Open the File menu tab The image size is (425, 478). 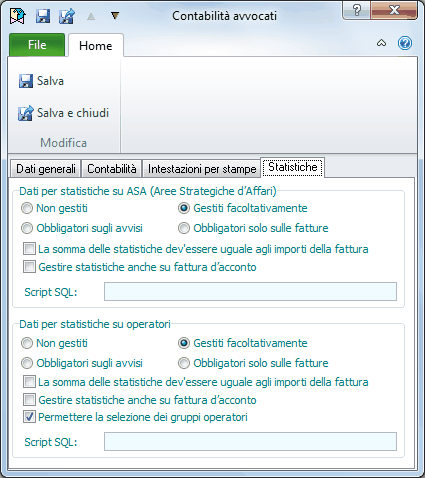pos(37,45)
